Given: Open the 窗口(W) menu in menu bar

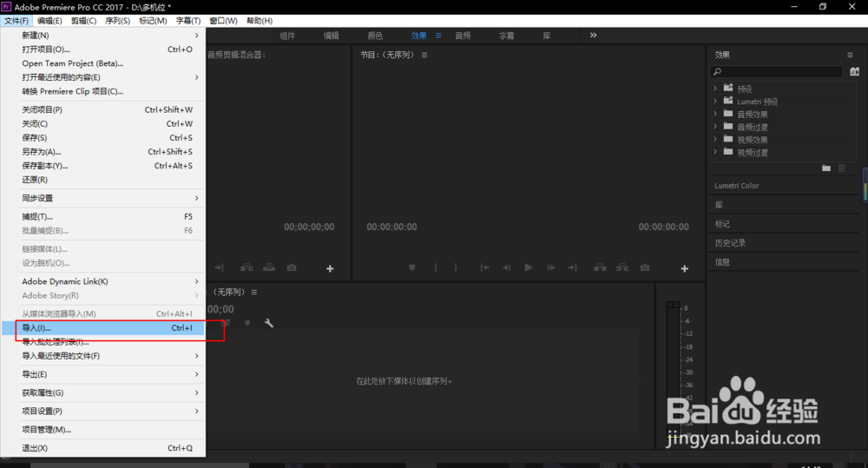Looking at the screenshot, I should tap(223, 21).
